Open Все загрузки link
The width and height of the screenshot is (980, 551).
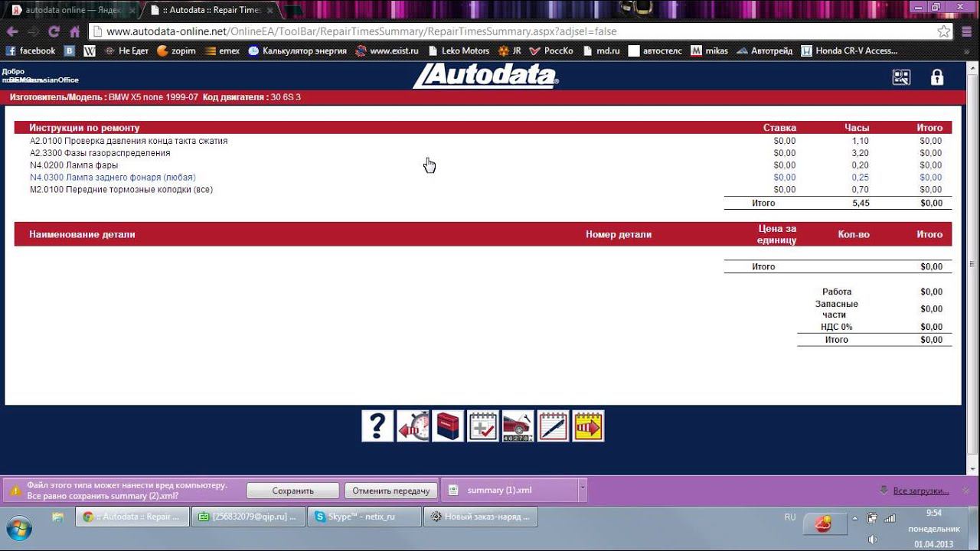921,491
